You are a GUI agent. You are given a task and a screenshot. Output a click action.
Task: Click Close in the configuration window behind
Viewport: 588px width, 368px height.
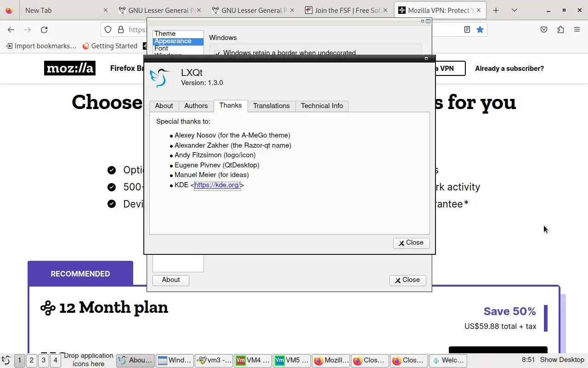[x=407, y=280]
